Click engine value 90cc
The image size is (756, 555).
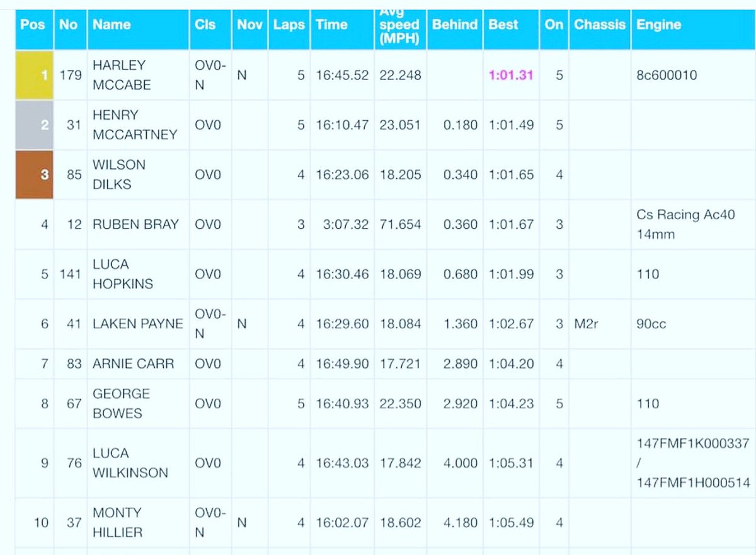coord(651,324)
